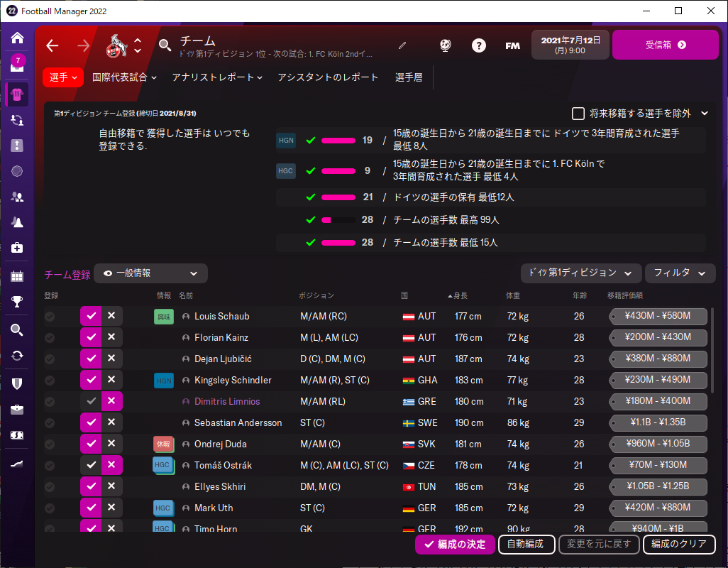
Task: Open the ドイツ第1ディビジョン competition dropdown
Action: point(581,273)
